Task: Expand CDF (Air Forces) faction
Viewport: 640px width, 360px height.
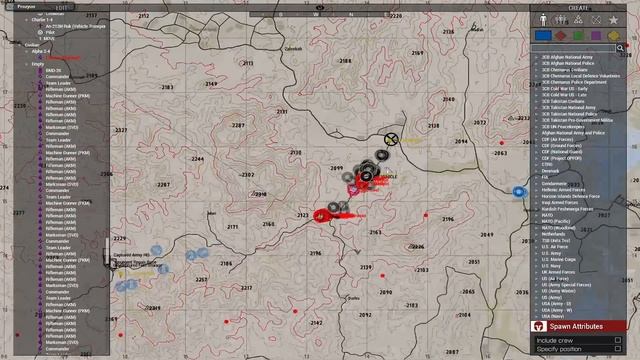Action: click(536, 139)
